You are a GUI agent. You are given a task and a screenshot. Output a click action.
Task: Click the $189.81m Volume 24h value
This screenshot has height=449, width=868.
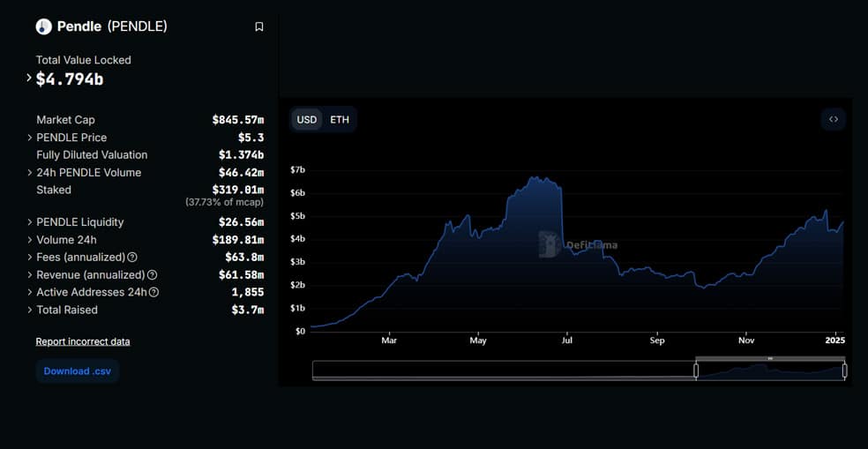click(x=237, y=240)
